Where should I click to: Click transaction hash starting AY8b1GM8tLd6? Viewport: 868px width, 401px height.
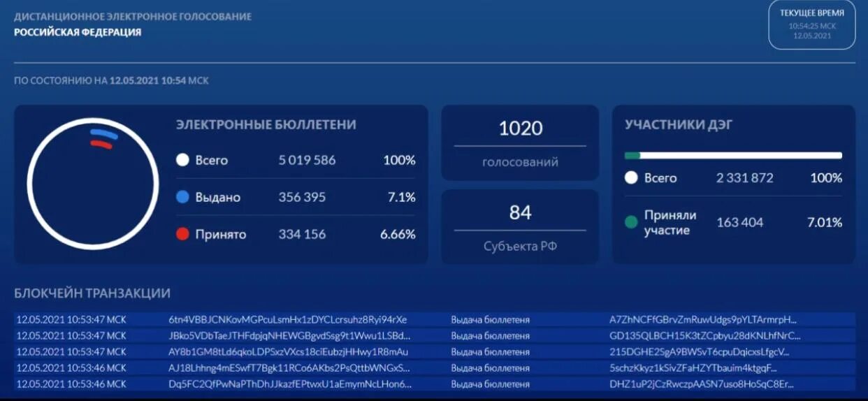[x=288, y=351]
